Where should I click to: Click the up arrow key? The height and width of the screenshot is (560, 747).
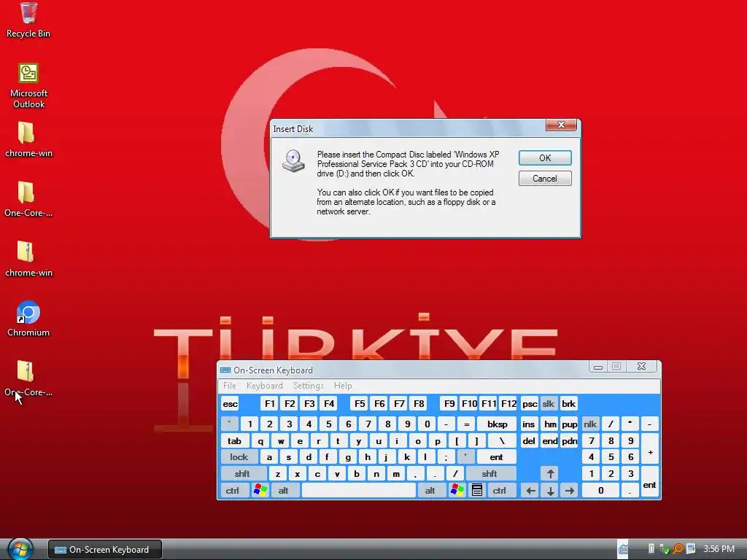tap(550, 473)
